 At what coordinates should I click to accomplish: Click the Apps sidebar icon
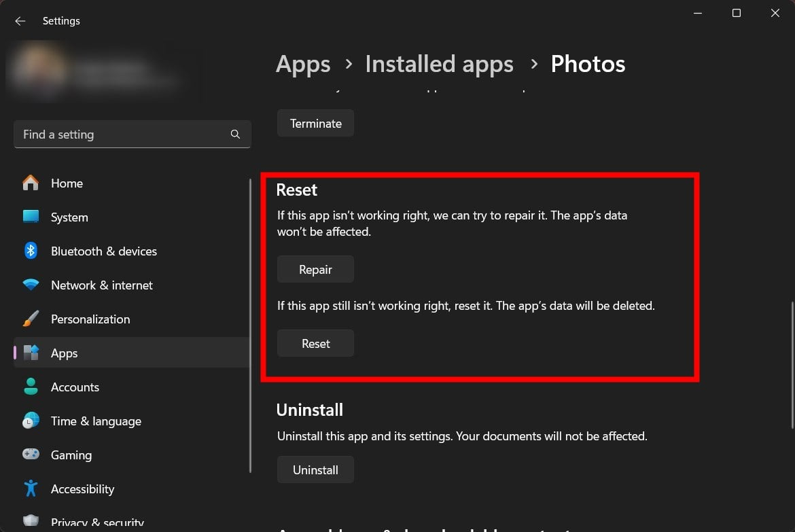(31, 353)
